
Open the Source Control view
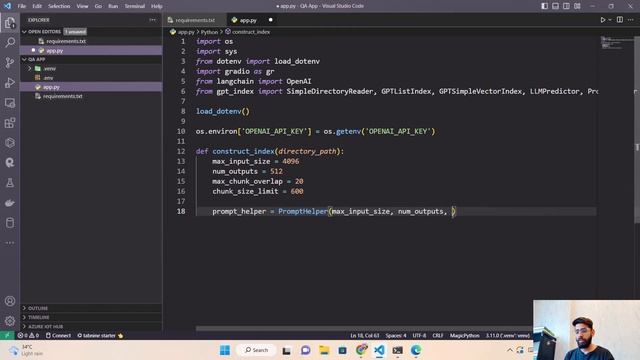click(x=10, y=62)
